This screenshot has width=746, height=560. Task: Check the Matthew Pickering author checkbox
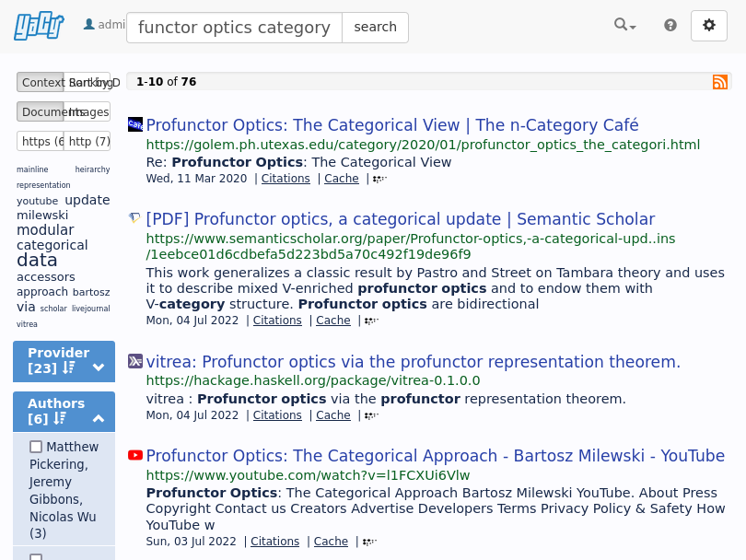pyautogui.click(x=36, y=447)
